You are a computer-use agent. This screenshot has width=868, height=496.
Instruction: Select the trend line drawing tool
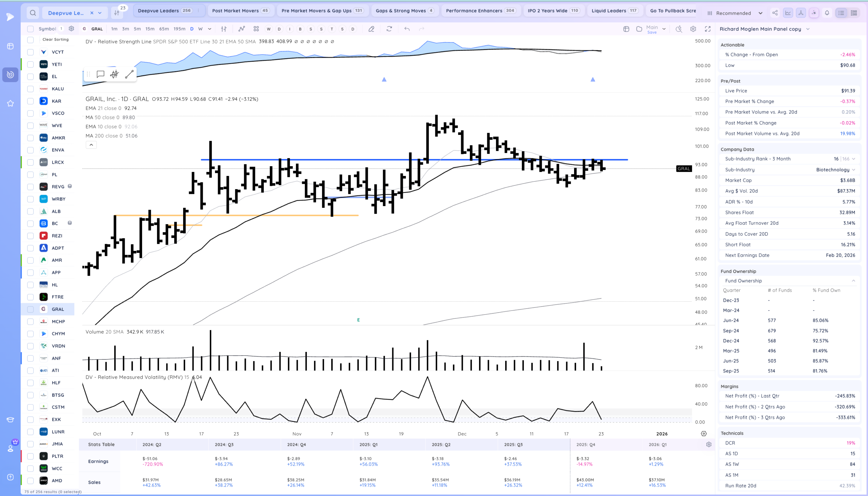point(129,74)
